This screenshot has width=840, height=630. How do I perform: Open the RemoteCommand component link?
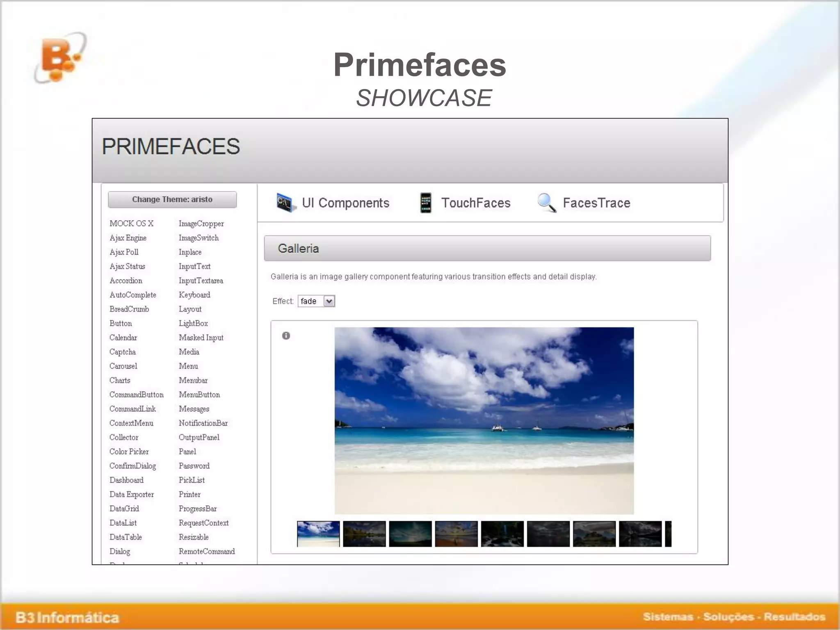207,551
